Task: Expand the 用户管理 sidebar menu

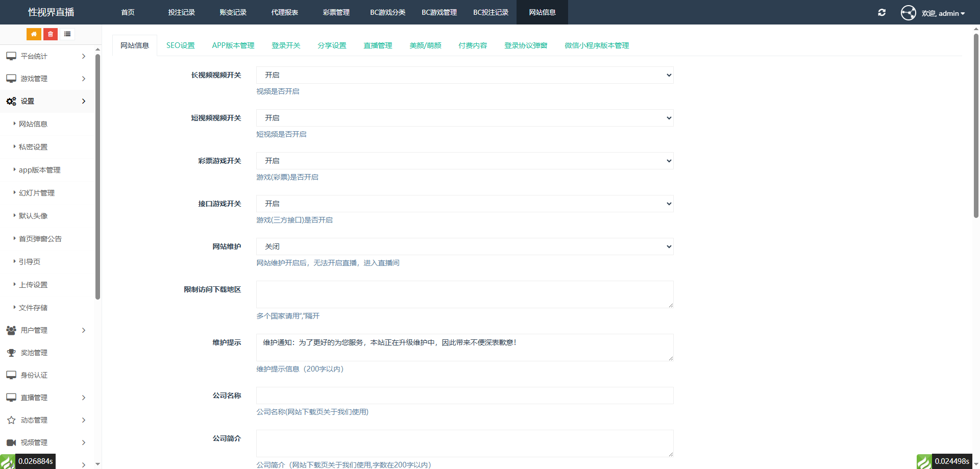Action: (46, 330)
